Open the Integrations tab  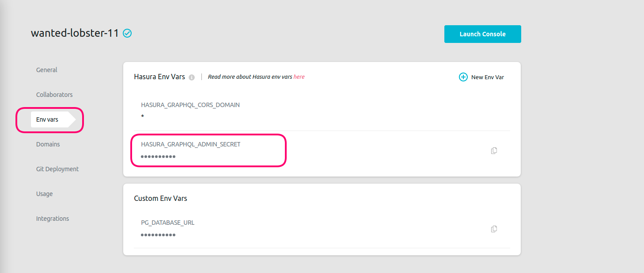pos(53,219)
